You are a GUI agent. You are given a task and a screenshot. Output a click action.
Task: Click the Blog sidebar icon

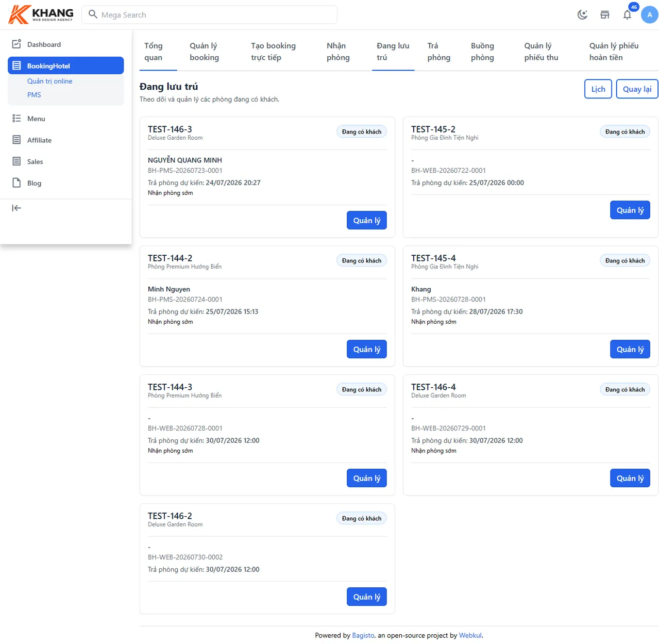(x=16, y=183)
